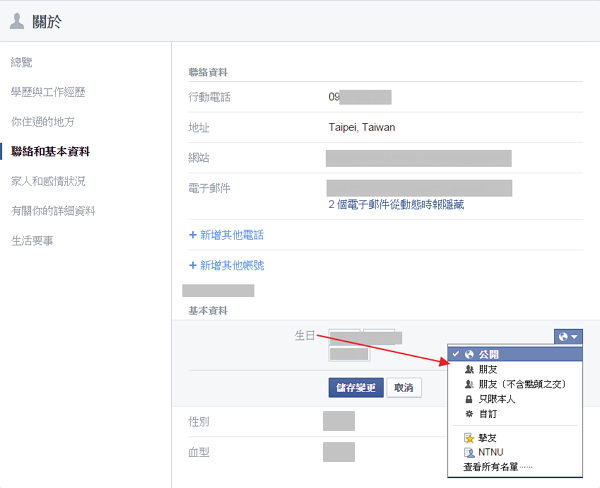The height and width of the screenshot is (488, 600).
Task: Open 學歷與工作經歷 section in sidebar
Action: click(48, 92)
